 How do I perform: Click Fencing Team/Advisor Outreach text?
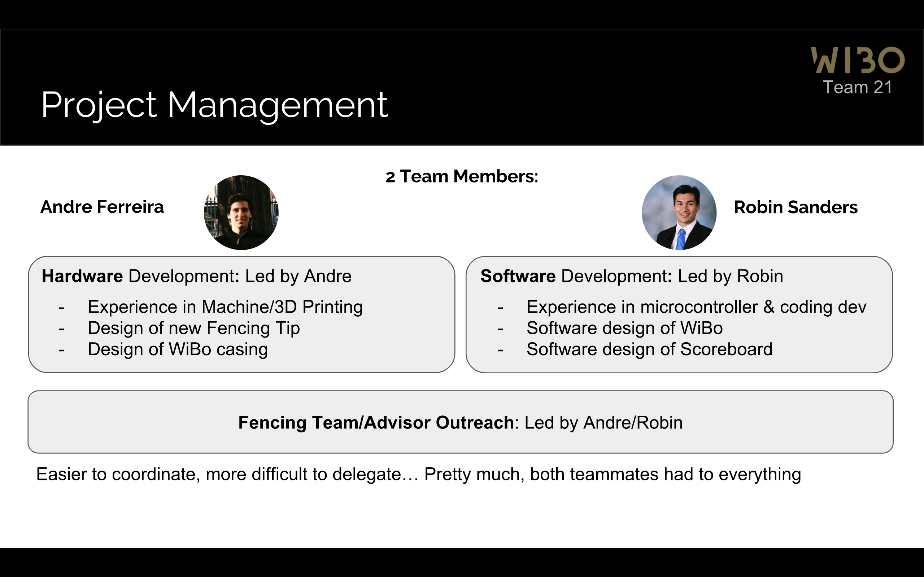460,423
